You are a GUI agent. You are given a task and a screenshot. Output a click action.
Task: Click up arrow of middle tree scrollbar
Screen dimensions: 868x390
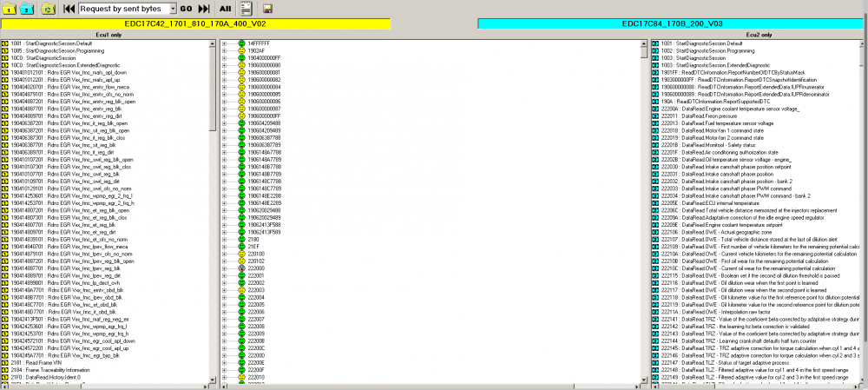point(643,43)
